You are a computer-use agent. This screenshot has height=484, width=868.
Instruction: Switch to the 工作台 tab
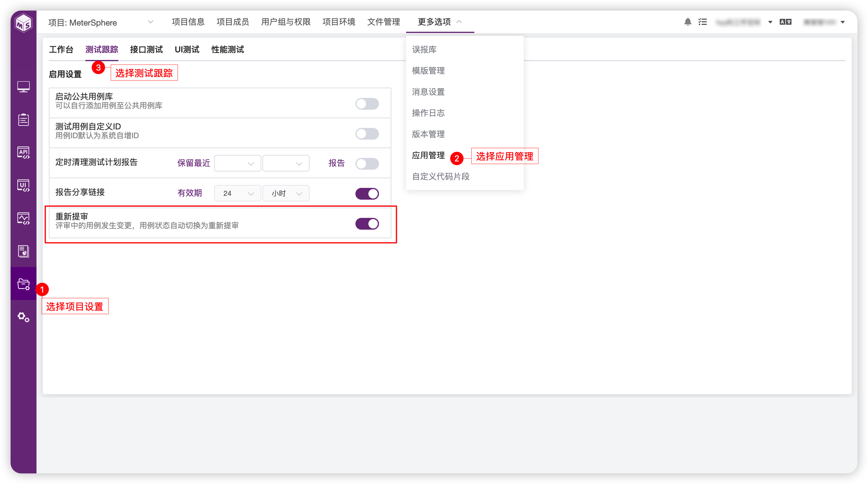[61, 49]
